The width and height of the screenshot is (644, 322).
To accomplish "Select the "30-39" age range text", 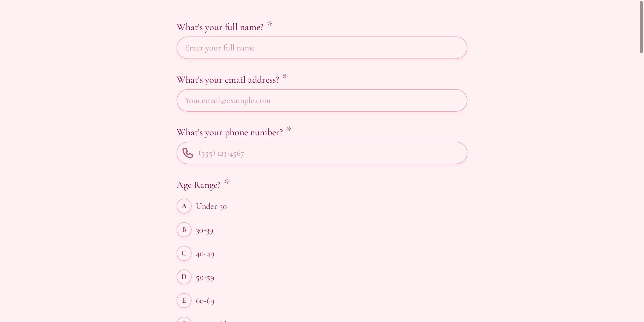I will [204, 230].
